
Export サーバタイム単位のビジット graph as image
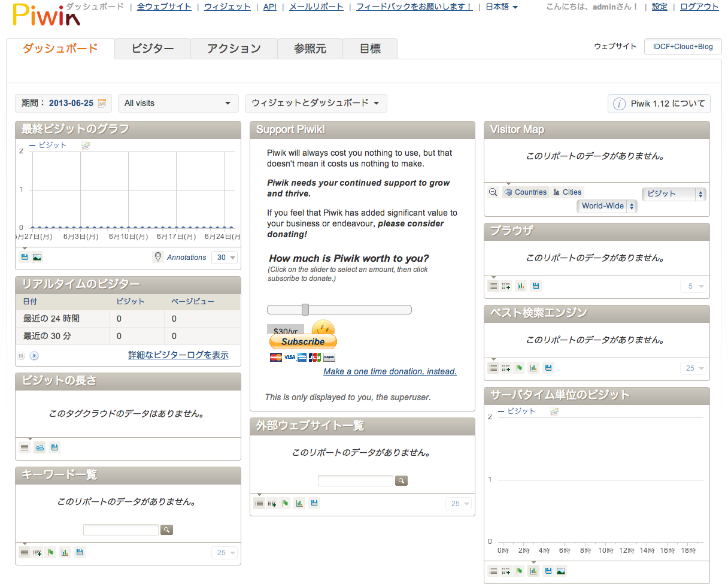(x=561, y=571)
